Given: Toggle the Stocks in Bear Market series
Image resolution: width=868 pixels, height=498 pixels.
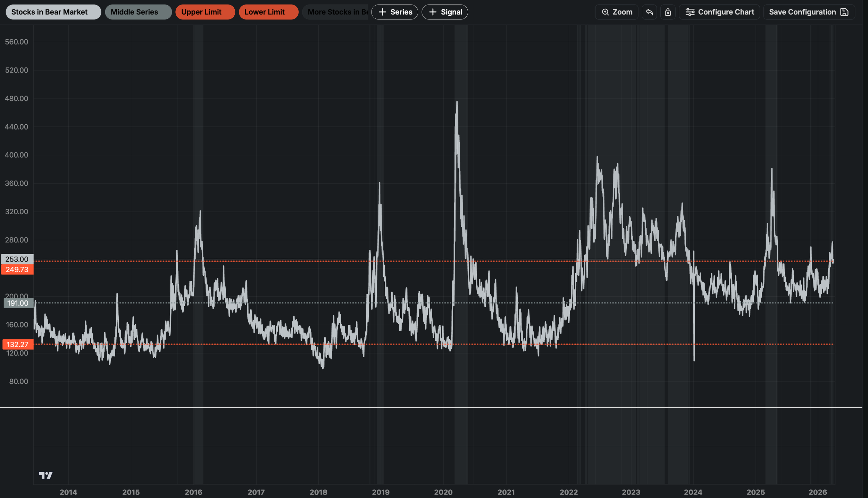Looking at the screenshot, I should tap(53, 12).
